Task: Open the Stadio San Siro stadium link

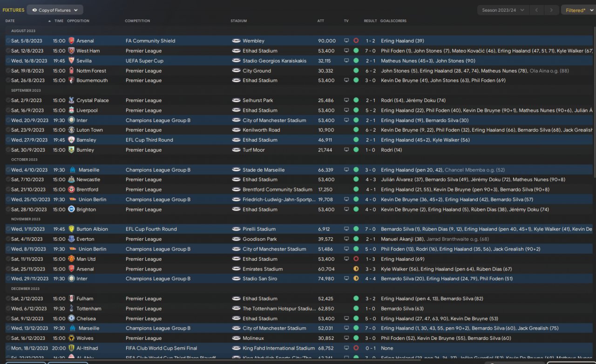Action: pos(260,279)
